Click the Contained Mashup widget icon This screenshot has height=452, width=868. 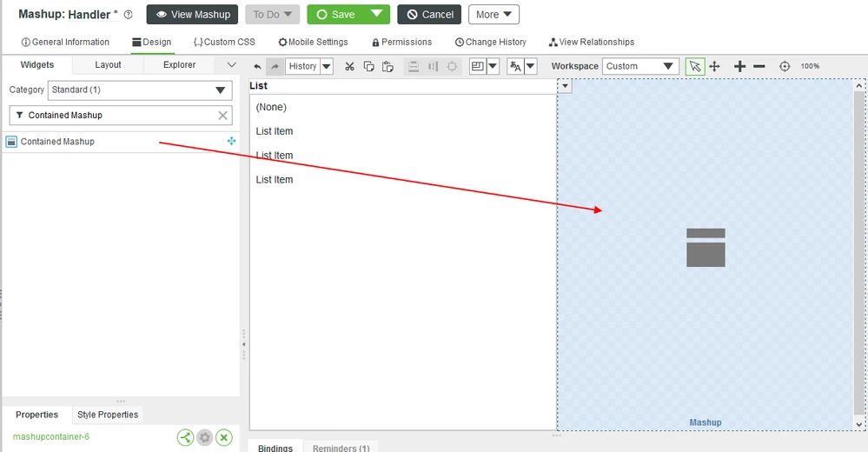click(x=11, y=142)
